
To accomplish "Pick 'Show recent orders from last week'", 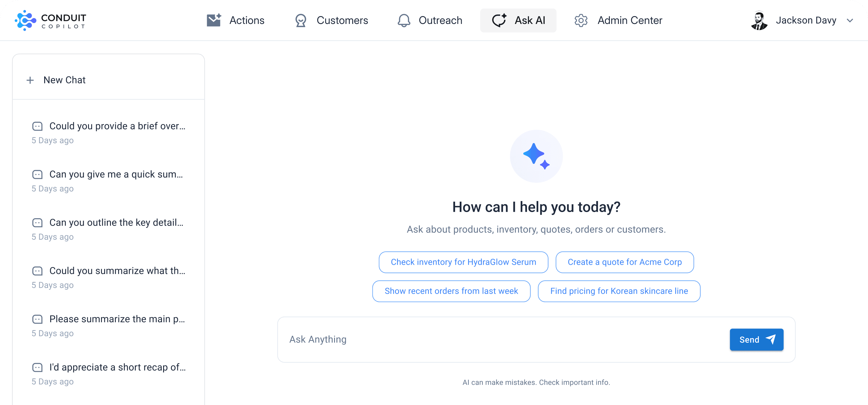I will tap(451, 291).
